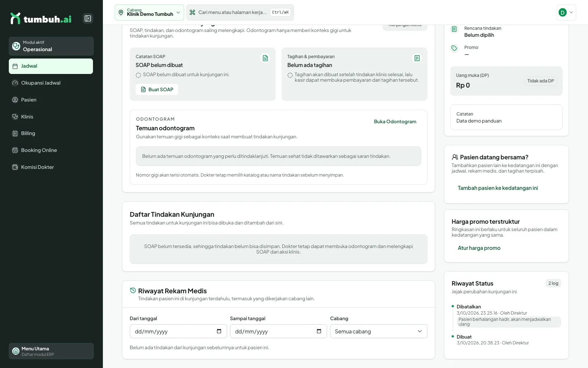Open the Modul aktif Operasional switcher
The height and width of the screenshot is (368, 588).
tap(51, 46)
